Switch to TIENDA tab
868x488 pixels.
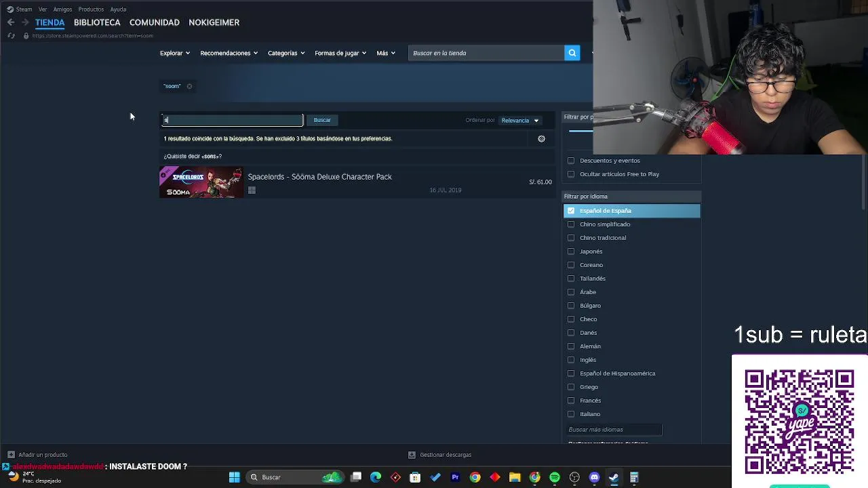tap(50, 22)
